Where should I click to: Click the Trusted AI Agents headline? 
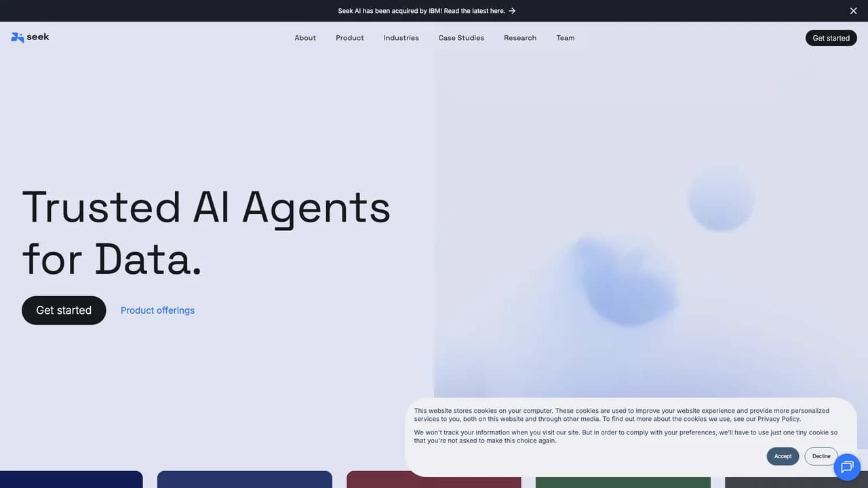click(x=206, y=233)
